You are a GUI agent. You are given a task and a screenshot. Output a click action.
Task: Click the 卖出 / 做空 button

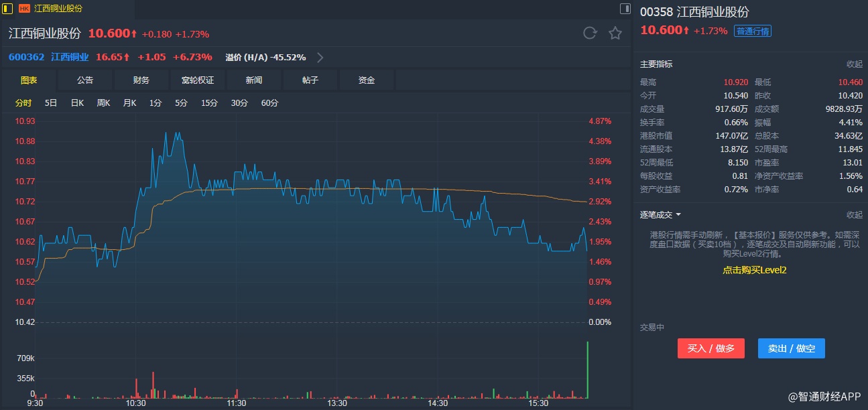click(x=792, y=348)
